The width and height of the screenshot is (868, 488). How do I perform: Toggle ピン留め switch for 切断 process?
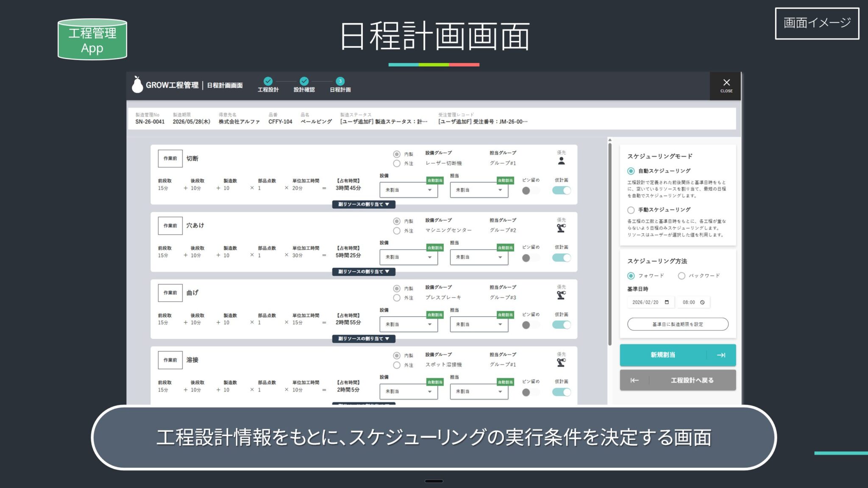(x=530, y=191)
